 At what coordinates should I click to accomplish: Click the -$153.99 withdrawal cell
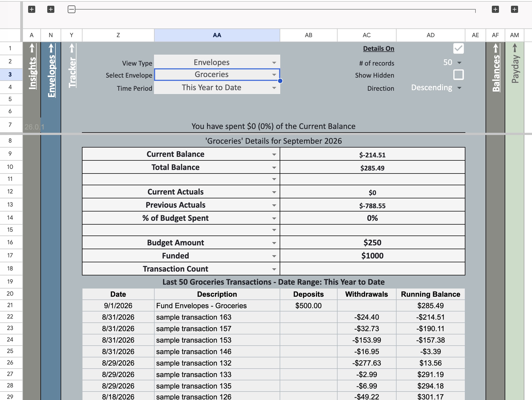coord(367,340)
